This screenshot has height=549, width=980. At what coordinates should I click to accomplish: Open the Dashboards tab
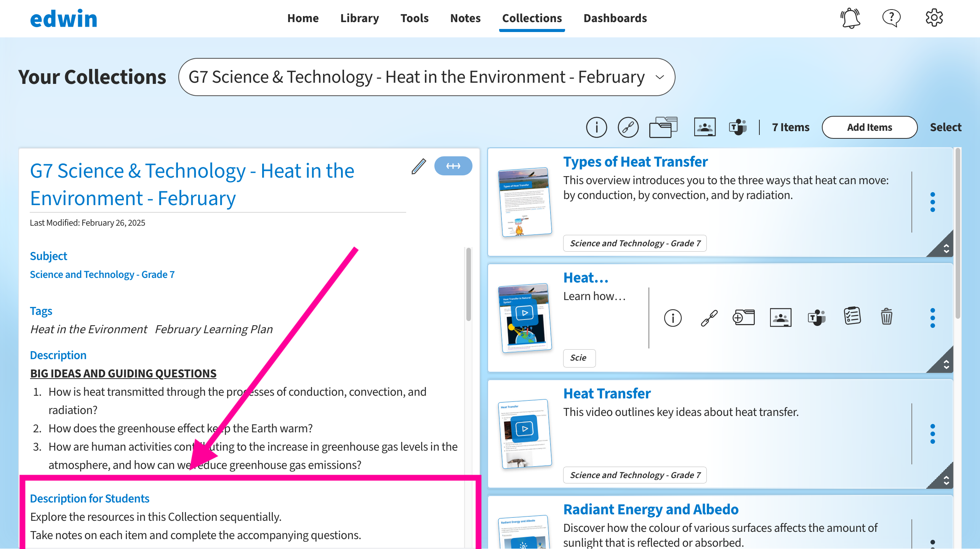click(x=615, y=18)
